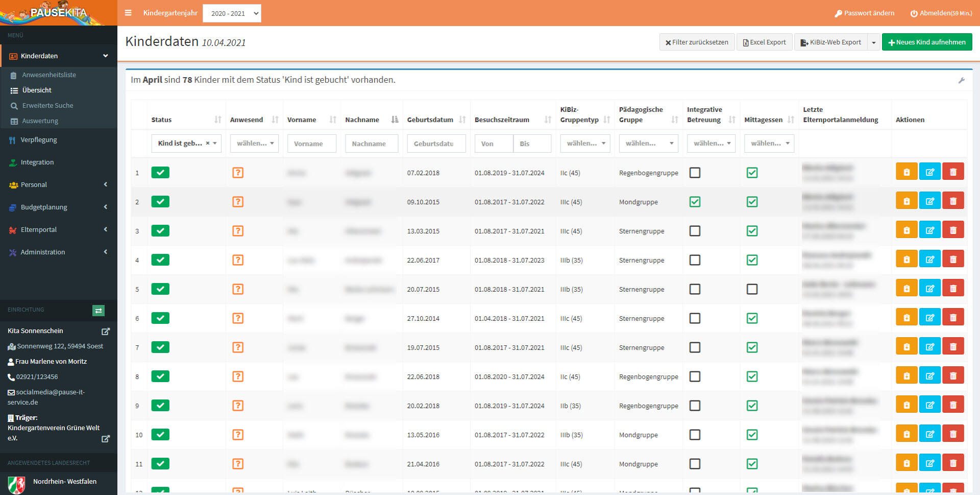Open KiBiz-Web Export dropdown arrow

point(873,42)
